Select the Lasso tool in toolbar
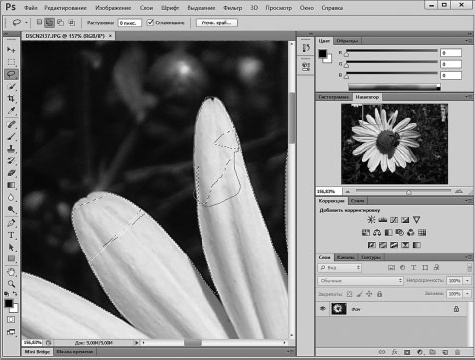The image size is (475, 360). [x=11, y=74]
